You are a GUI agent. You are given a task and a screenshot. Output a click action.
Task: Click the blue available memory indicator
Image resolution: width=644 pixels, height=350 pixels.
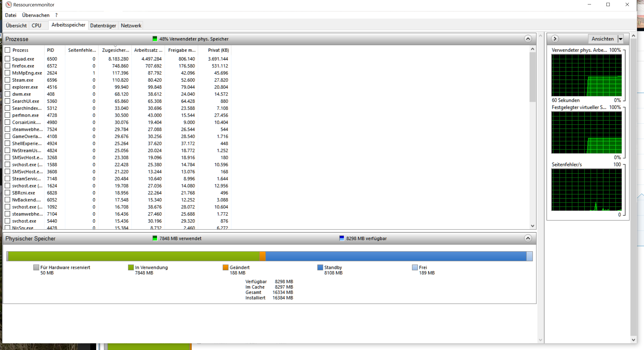(342, 238)
